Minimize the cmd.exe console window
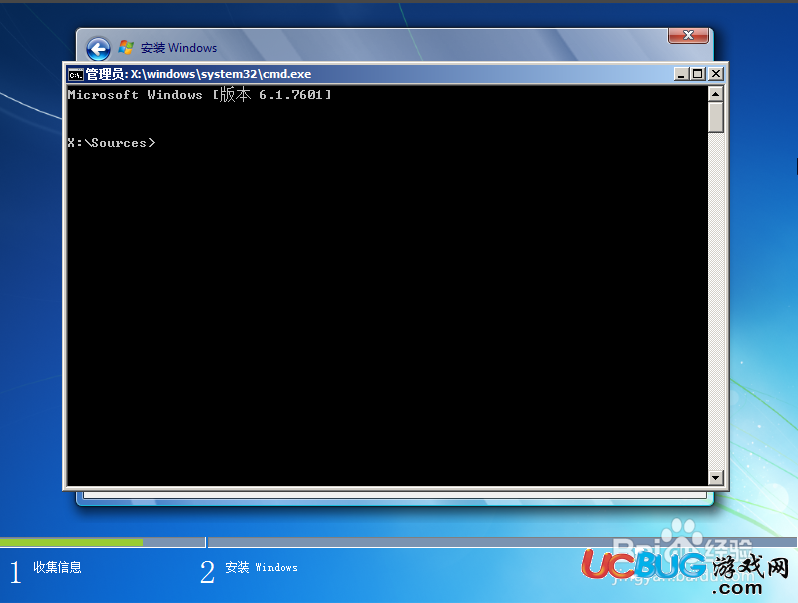The image size is (798, 603). point(681,74)
